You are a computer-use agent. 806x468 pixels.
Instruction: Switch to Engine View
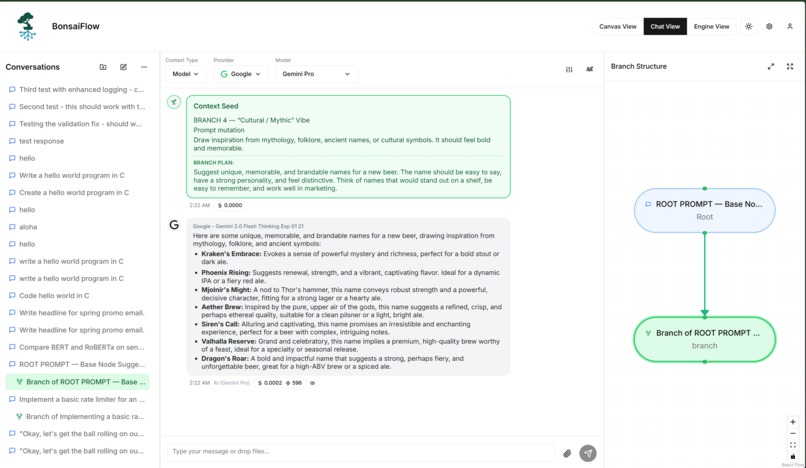pos(711,26)
